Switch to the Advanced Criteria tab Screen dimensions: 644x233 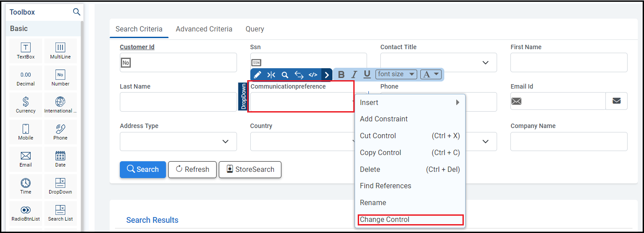[x=204, y=29]
